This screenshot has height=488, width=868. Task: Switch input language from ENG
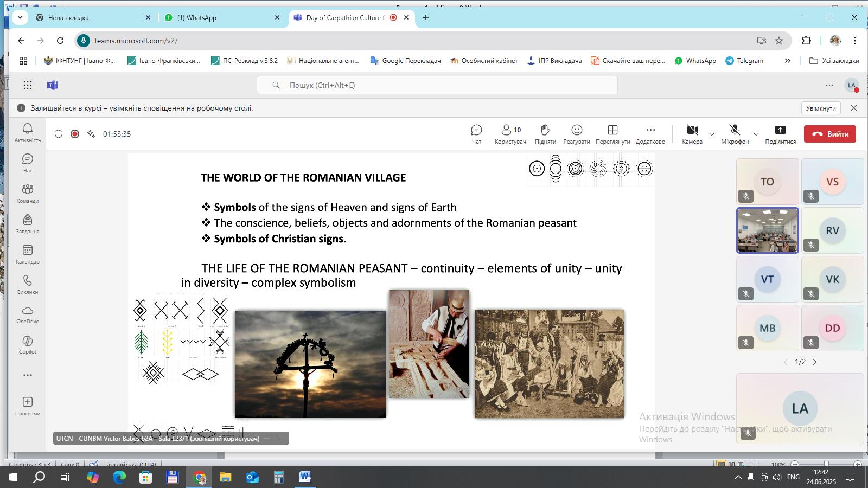pyautogui.click(x=793, y=477)
